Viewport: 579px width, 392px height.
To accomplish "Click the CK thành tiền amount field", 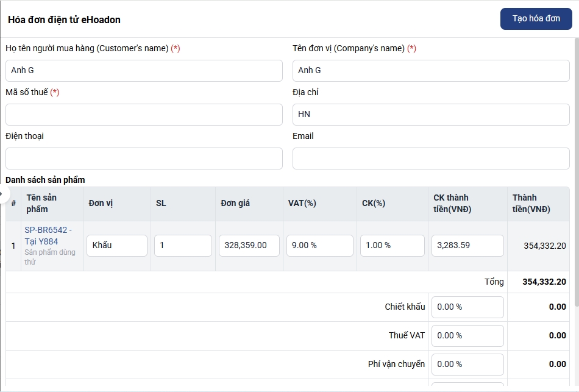I will 467,246.
